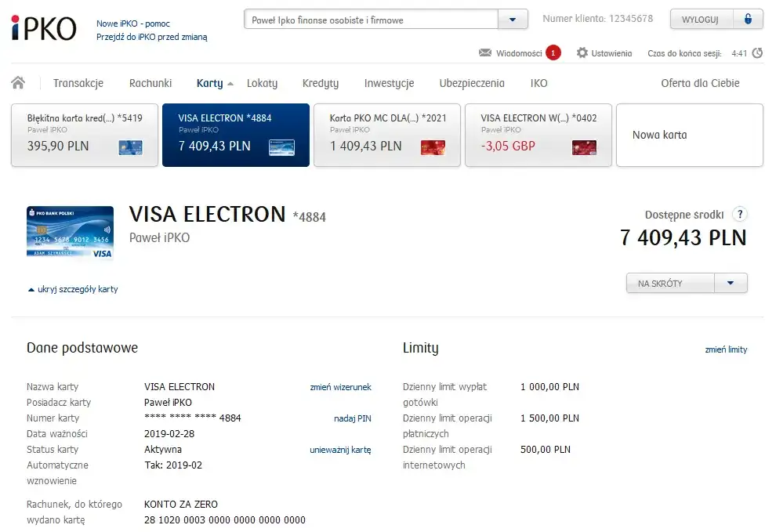Screen dimensions: 776x532
Task: Open the Transakcje menu
Action: point(78,83)
